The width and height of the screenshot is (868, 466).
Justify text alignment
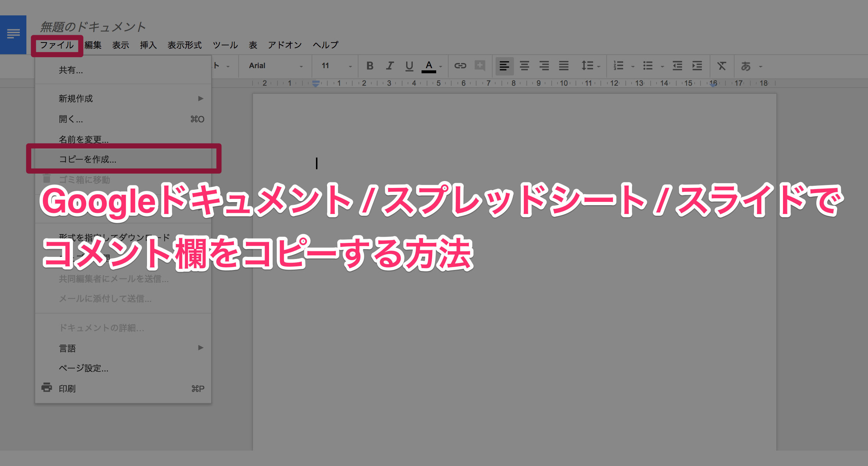pos(564,66)
